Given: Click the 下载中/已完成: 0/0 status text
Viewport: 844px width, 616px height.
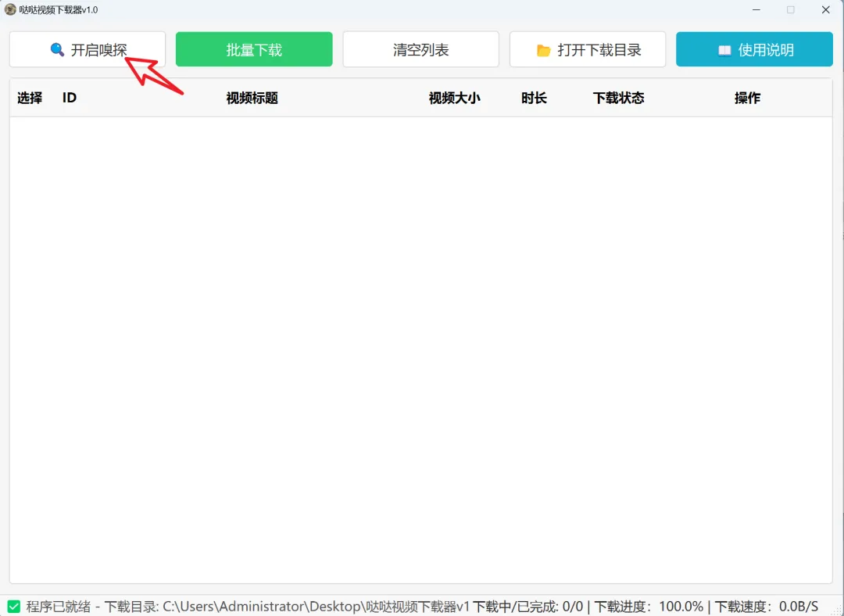Looking at the screenshot, I should 528,607.
